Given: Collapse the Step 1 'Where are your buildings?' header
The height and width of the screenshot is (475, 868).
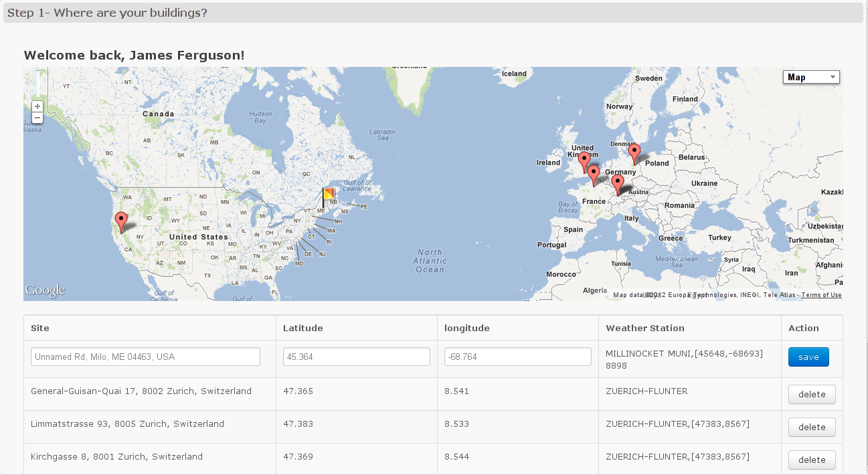Looking at the screenshot, I should tap(433, 13).
